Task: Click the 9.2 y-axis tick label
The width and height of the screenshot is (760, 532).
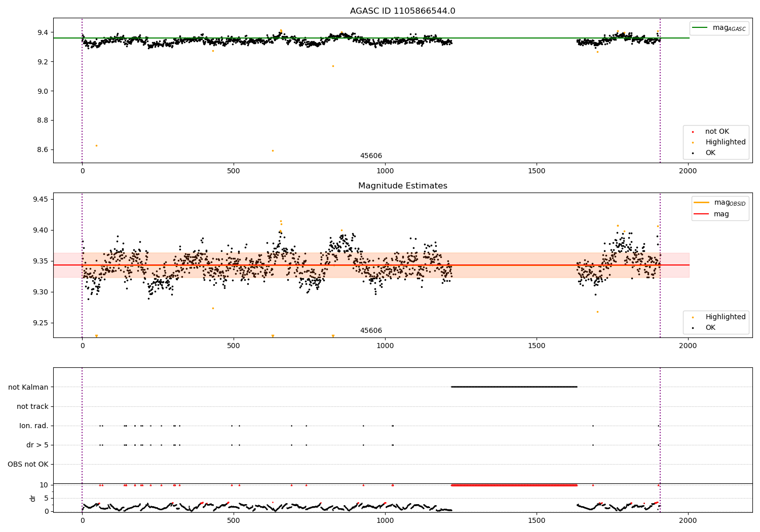Action: pyautogui.click(x=42, y=62)
